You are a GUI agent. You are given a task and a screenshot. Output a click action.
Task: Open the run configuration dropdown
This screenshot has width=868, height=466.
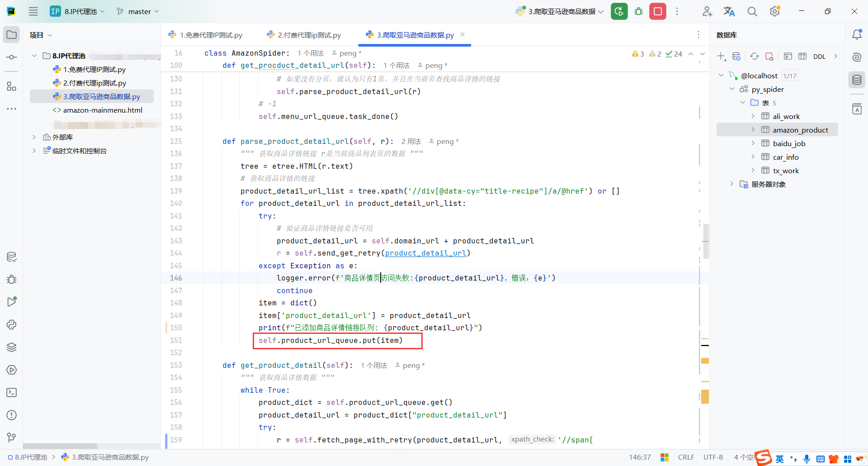(560, 11)
